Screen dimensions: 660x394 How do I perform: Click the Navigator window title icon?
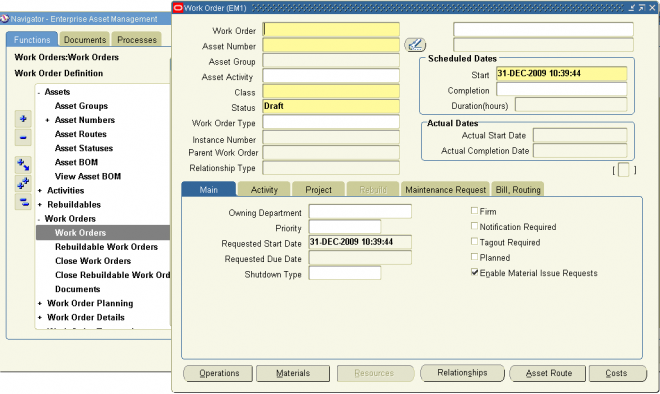(x=5, y=19)
